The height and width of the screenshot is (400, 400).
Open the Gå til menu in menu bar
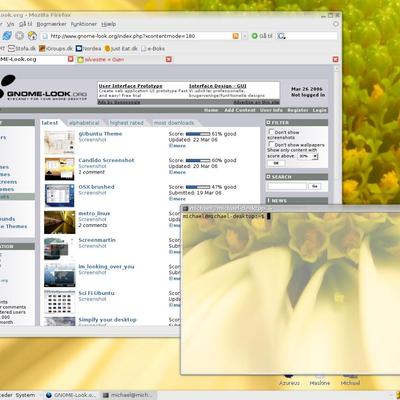tap(25, 24)
